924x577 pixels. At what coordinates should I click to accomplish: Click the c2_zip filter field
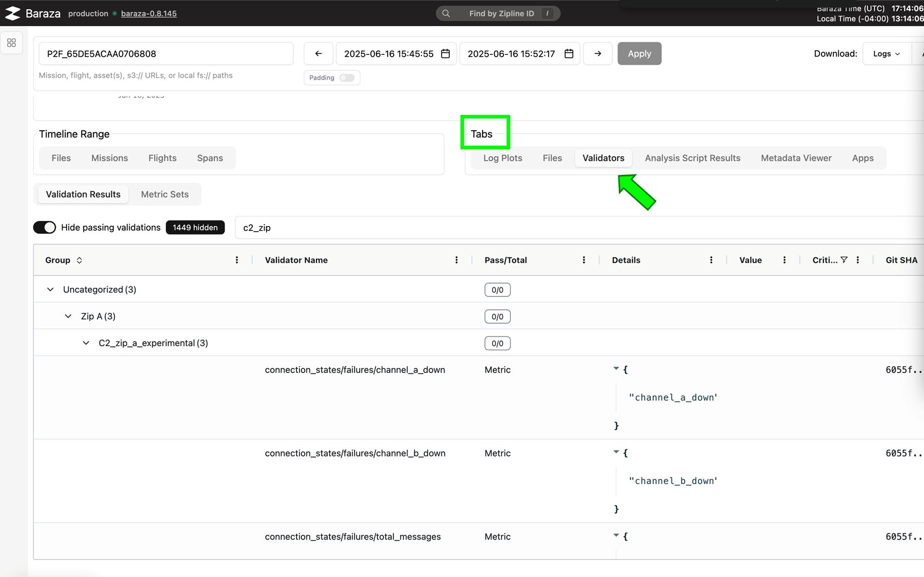(579, 227)
